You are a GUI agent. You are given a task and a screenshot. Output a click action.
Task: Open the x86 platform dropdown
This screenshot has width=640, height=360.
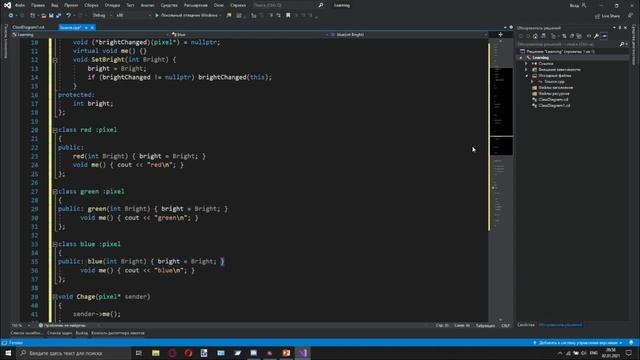133,16
